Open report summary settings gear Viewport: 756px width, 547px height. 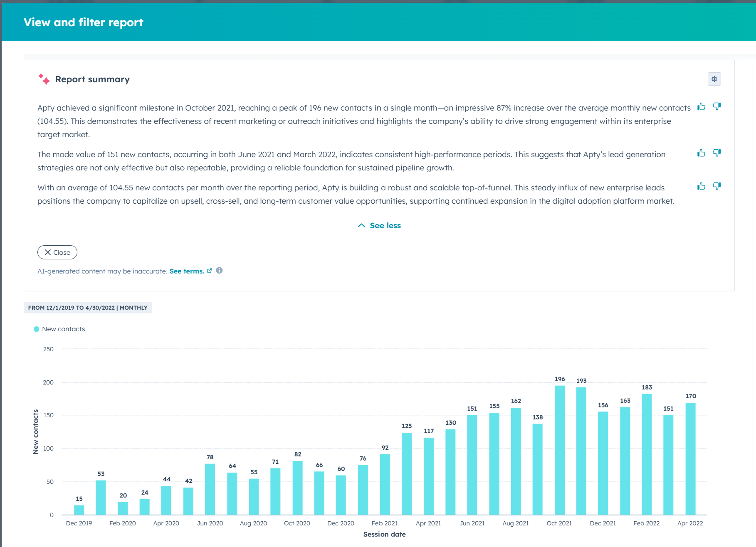click(714, 79)
